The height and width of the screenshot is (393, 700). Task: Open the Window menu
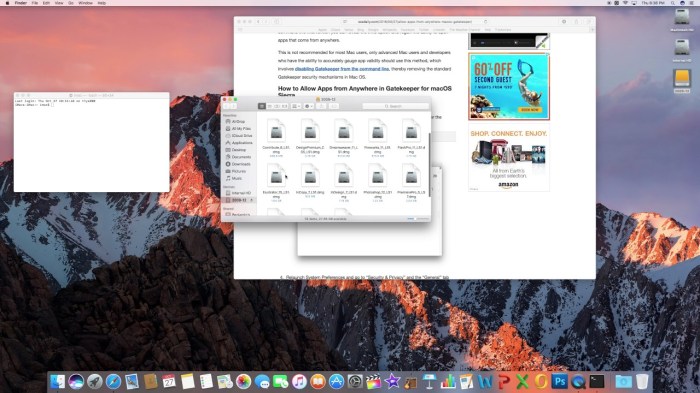(x=85, y=3)
